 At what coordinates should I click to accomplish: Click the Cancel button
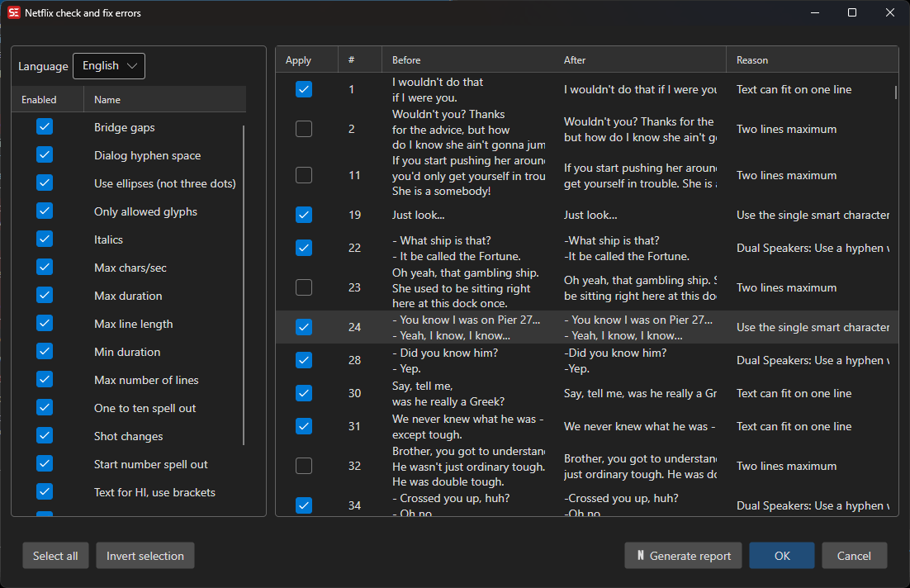[854, 556]
